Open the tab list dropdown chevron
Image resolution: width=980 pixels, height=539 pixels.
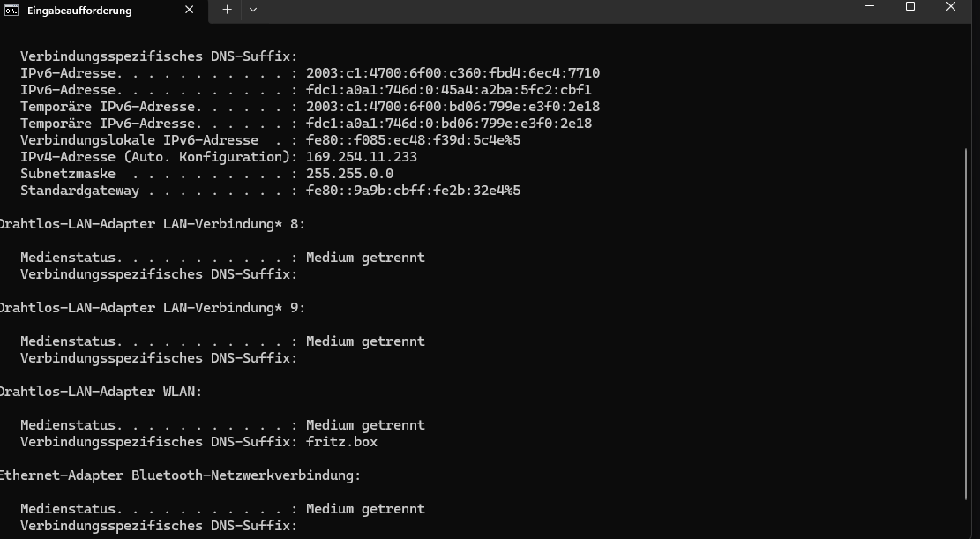pyautogui.click(x=253, y=11)
